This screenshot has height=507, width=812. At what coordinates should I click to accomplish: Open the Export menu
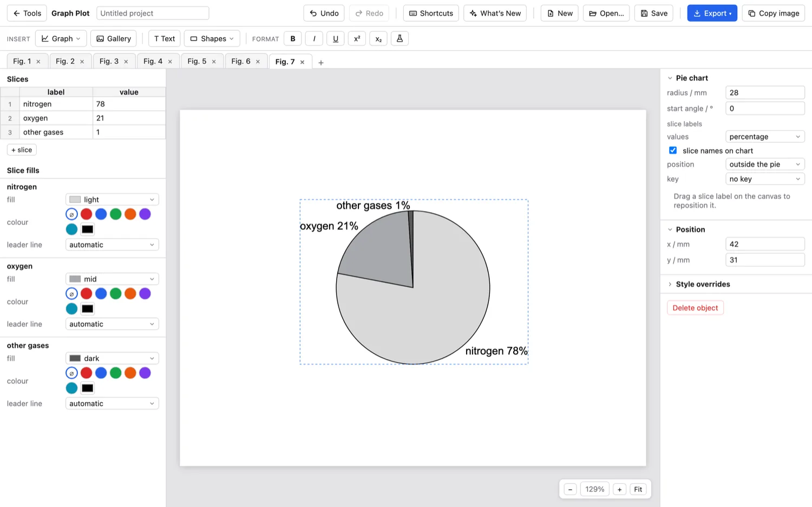712,13
